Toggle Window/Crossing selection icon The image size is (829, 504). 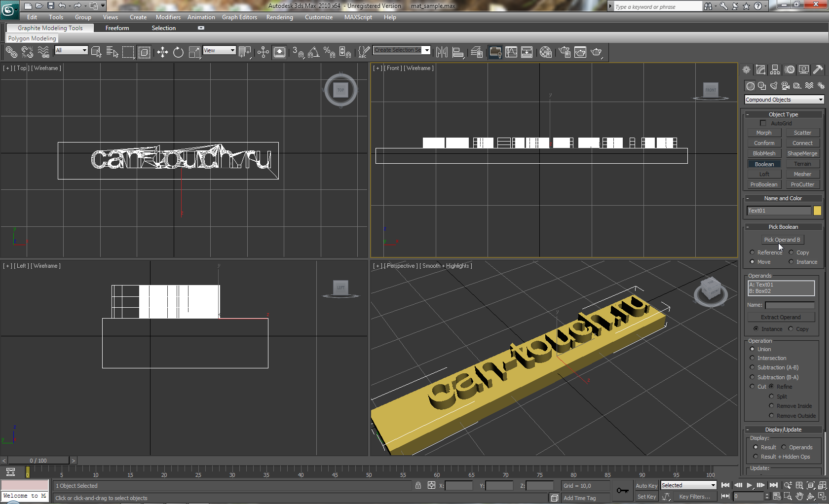[144, 52]
